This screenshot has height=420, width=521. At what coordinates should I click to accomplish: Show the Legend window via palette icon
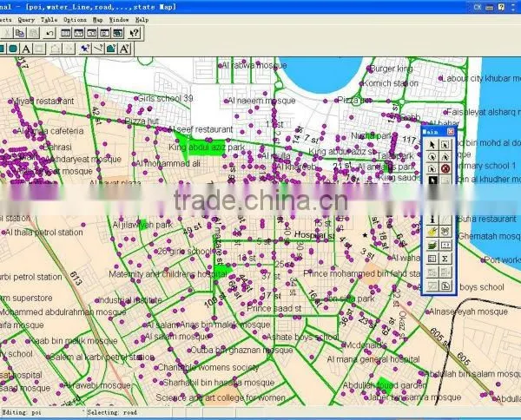(x=432, y=259)
